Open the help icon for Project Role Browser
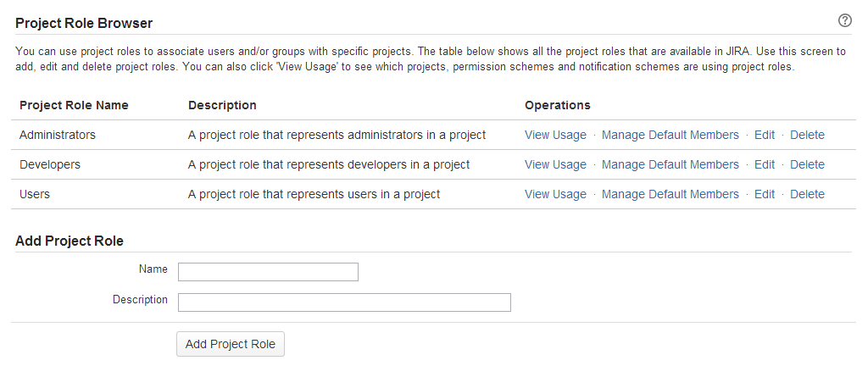 tap(844, 21)
